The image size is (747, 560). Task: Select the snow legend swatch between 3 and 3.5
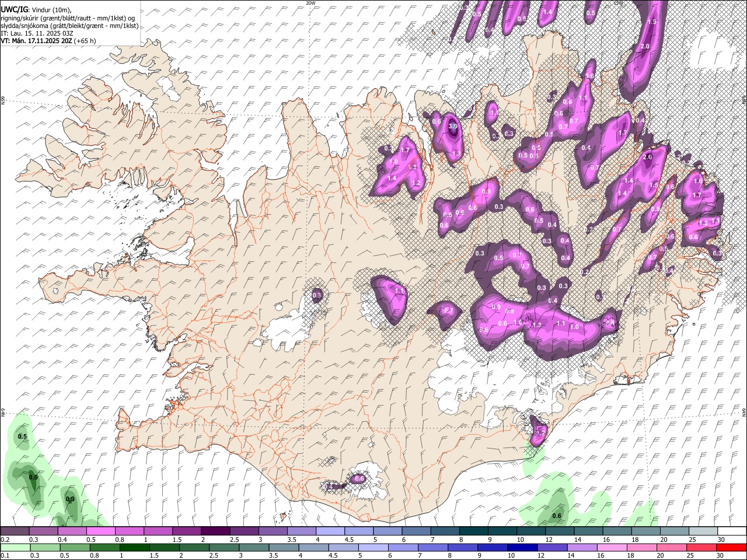(273, 531)
